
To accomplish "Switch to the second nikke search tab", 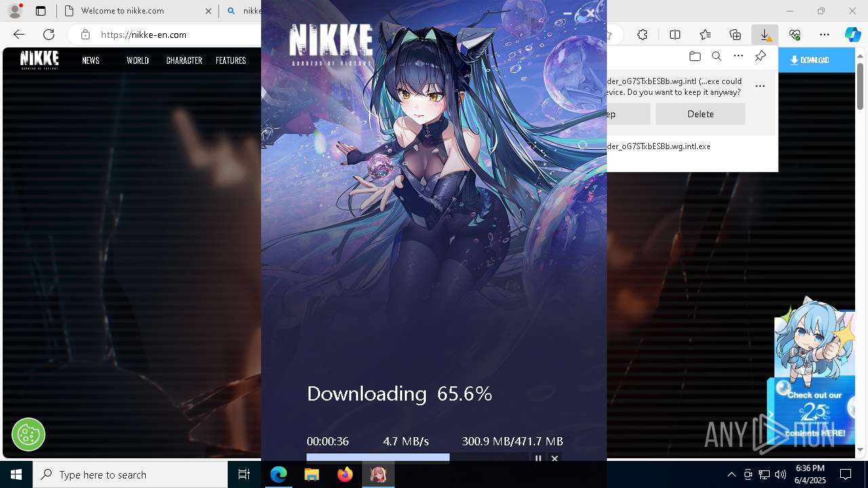I will 241,11.
